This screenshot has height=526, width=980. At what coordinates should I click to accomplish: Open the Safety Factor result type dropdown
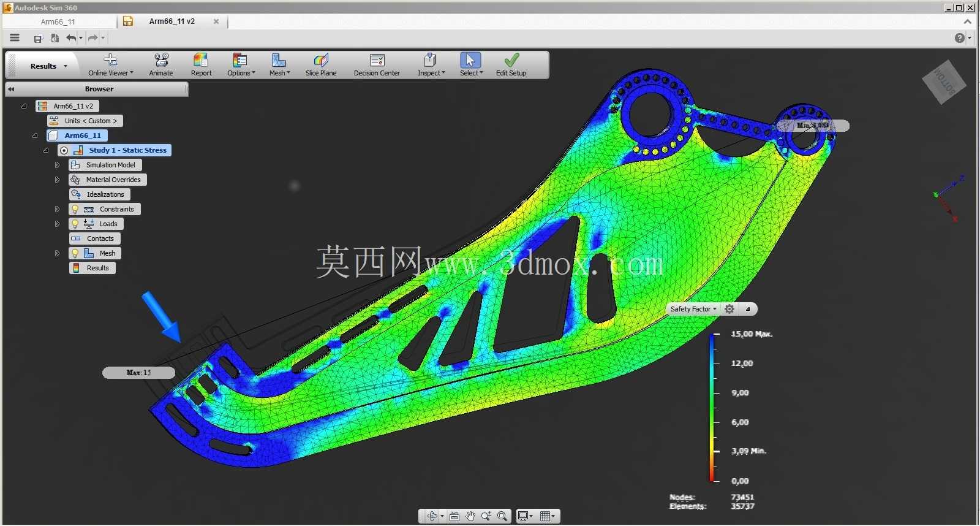pos(693,309)
